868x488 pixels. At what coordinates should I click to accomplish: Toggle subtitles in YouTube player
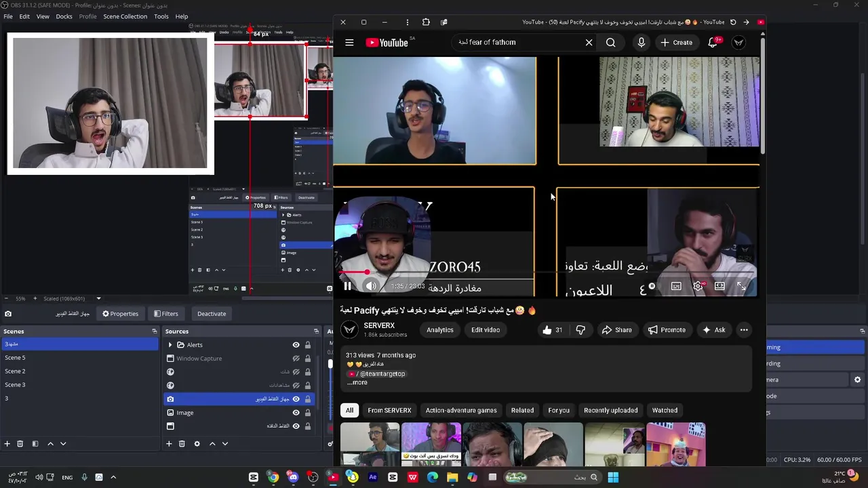pos(676,286)
